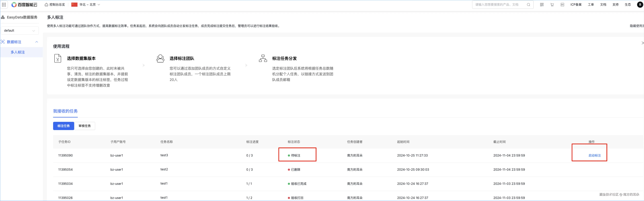Open the QR code icon in header
This screenshot has width=644, height=201.
[542, 4]
